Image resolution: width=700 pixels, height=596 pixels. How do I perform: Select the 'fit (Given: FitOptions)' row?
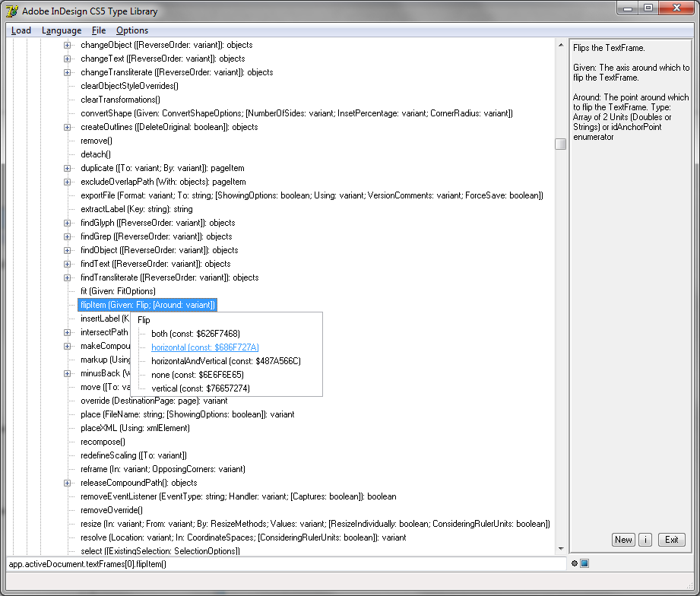[118, 291]
